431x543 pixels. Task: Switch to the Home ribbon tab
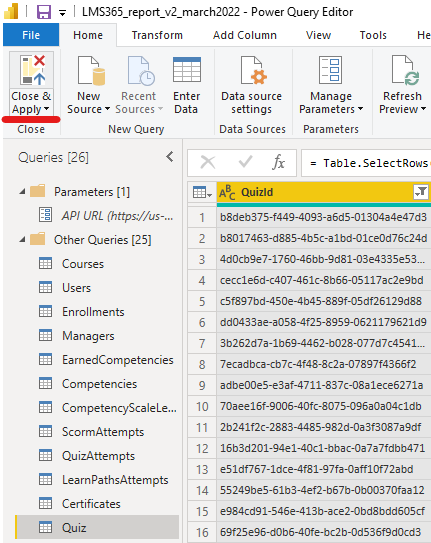click(x=88, y=35)
